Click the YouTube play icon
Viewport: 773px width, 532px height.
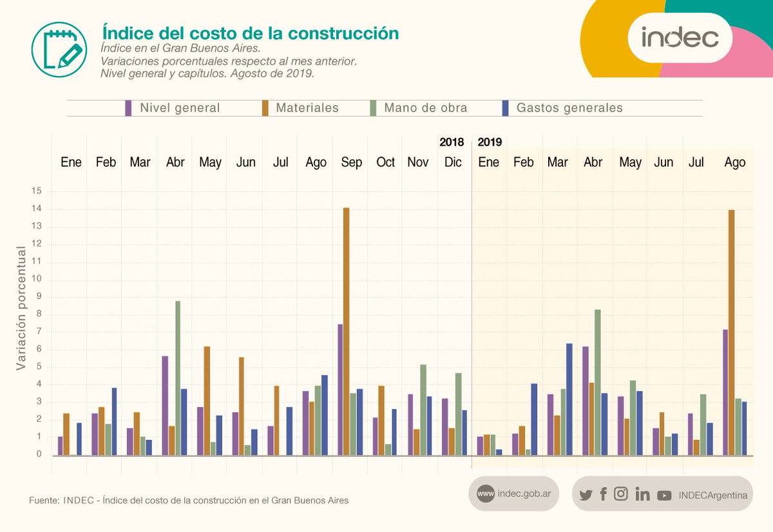click(x=664, y=495)
